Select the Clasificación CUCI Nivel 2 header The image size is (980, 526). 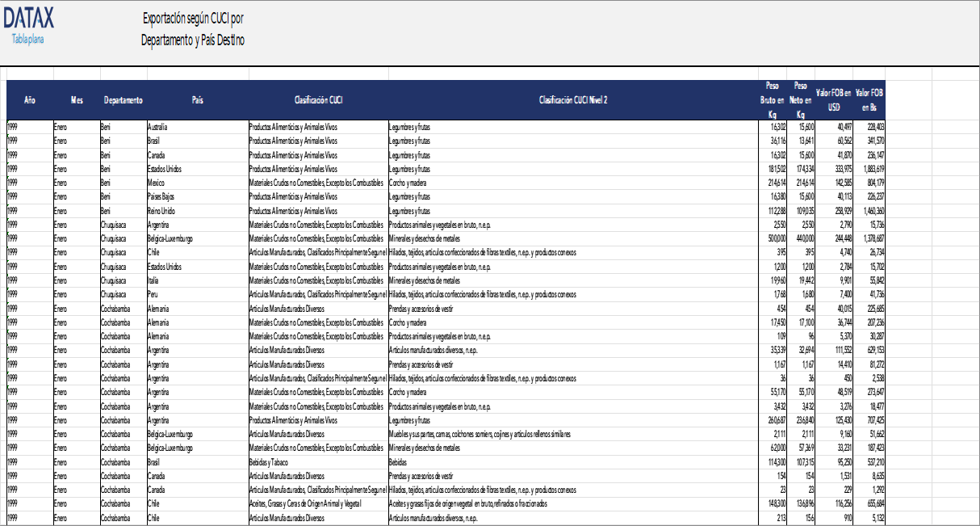572,100
